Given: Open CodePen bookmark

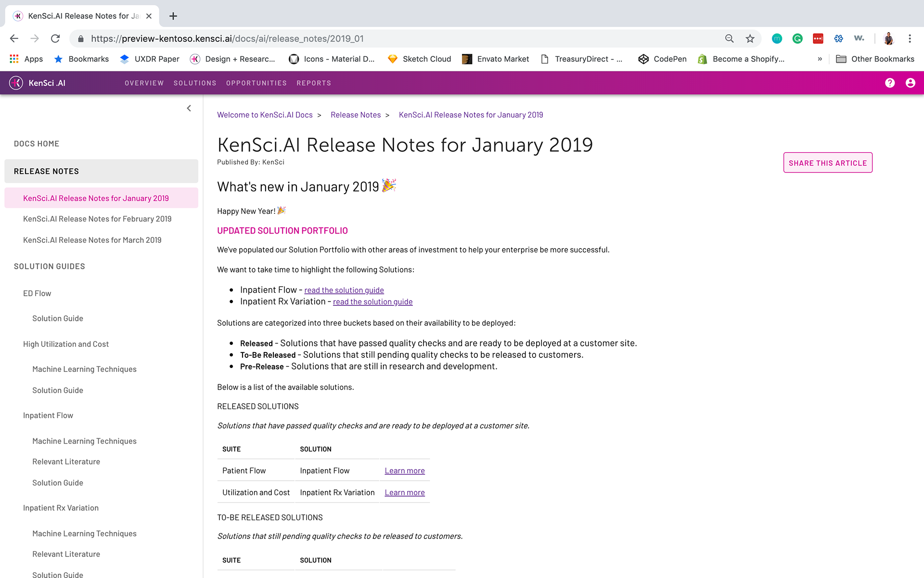Looking at the screenshot, I should [x=662, y=59].
